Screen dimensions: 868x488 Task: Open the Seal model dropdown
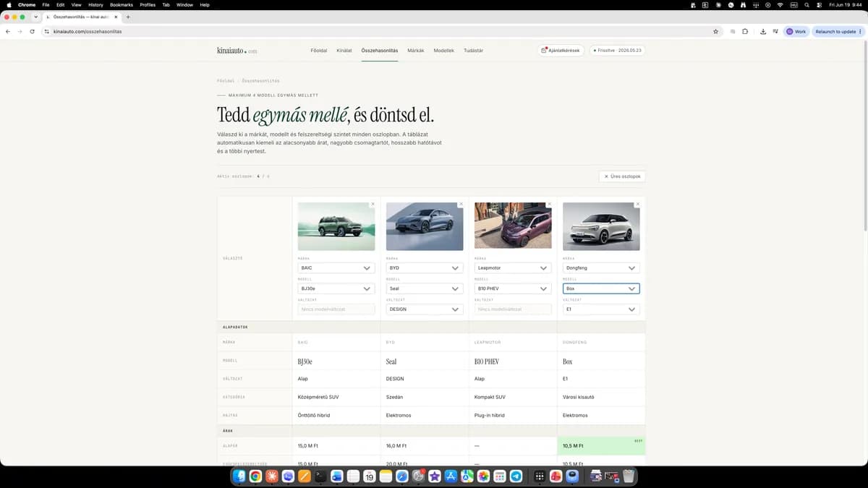[x=425, y=288]
